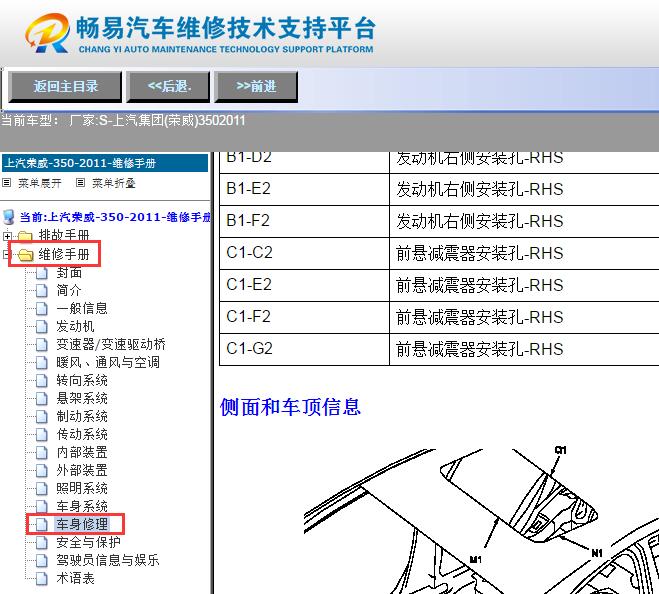The image size is (659, 594).
Task: Click the 菜单展开 expand-all icon
Action: tap(6, 182)
